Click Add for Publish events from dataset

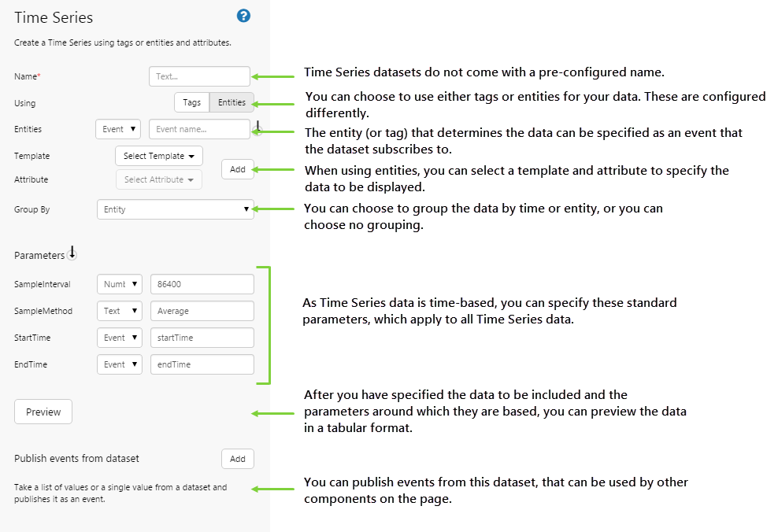pyautogui.click(x=238, y=459)
